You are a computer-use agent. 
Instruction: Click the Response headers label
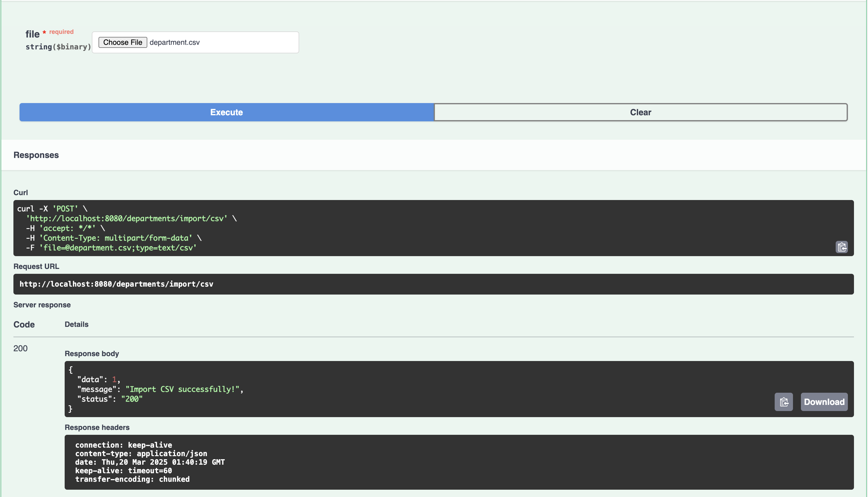click(x=97, y=427)
